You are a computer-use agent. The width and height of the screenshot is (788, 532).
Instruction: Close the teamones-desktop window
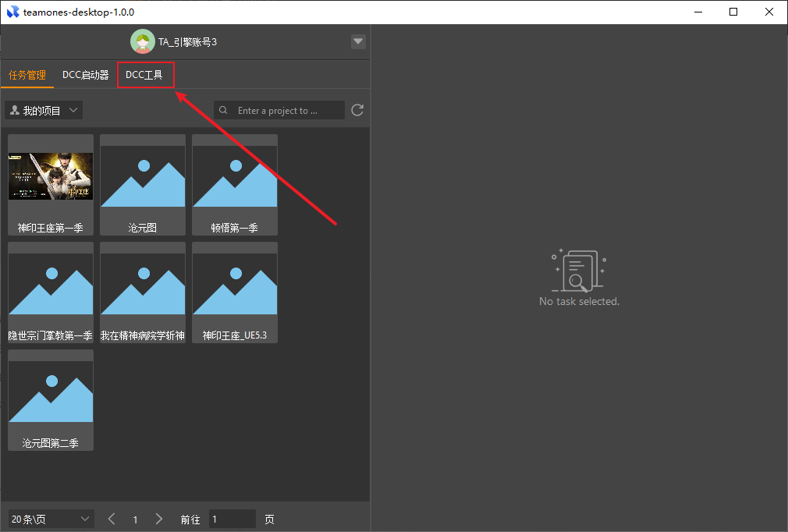coord(769,12)
